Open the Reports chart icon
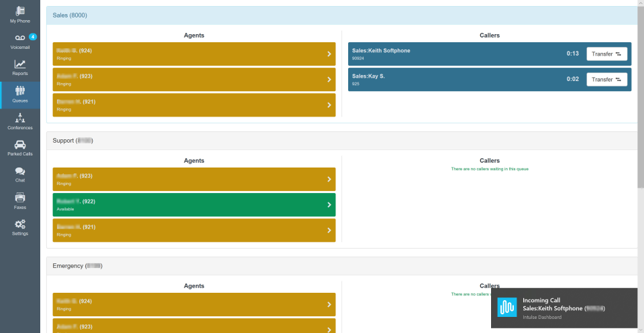Viewport: 644px width, 333px height. 19,64
